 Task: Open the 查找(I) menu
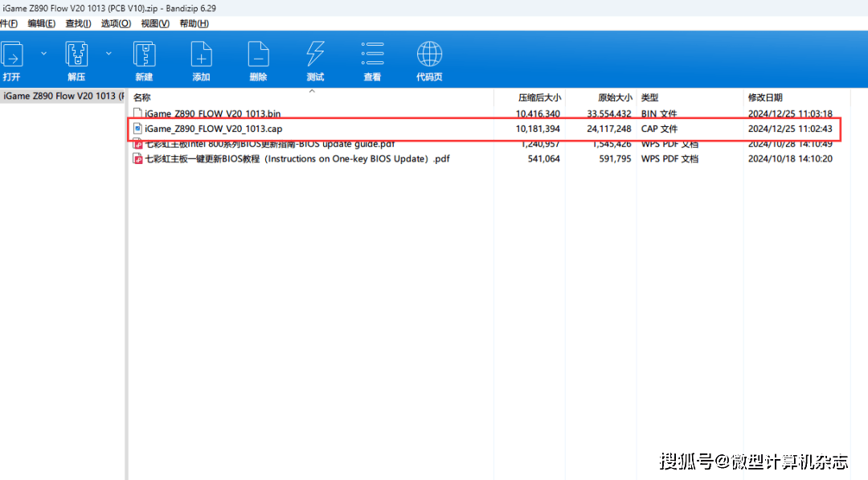point(78,23)
